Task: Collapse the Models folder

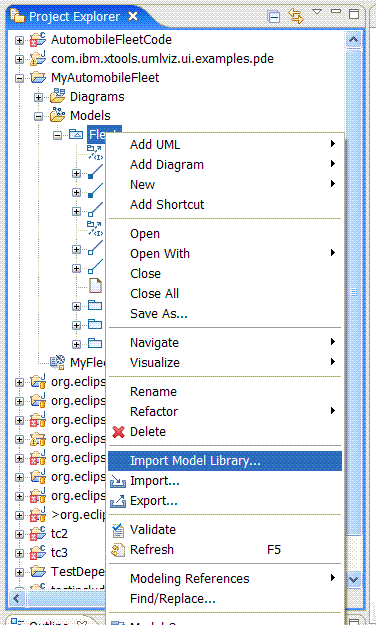Action: coord(38,116)
